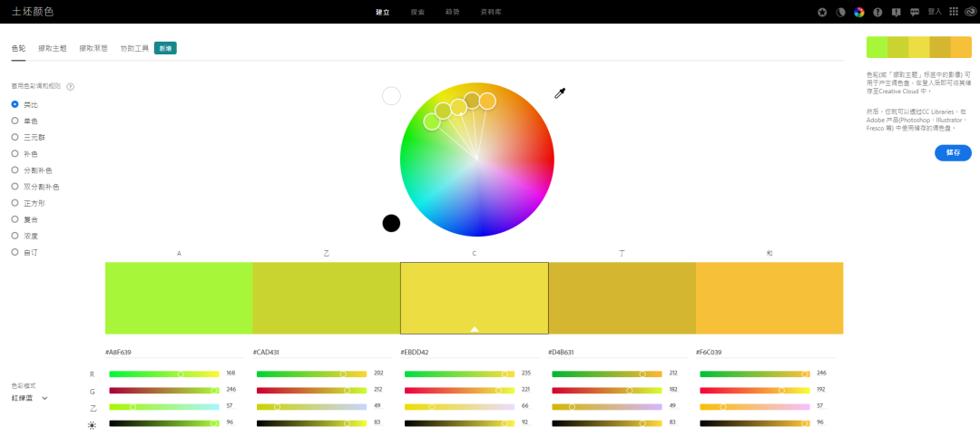Open the color wheel icon in header
This screenshot has width=980, height=446.
(859, 12)
